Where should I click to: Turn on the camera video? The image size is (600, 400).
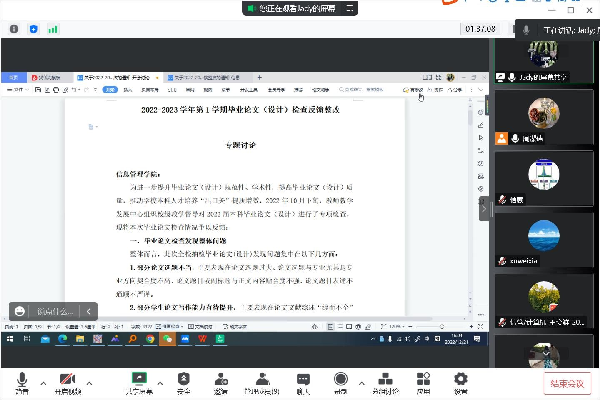tap(68, 380)
